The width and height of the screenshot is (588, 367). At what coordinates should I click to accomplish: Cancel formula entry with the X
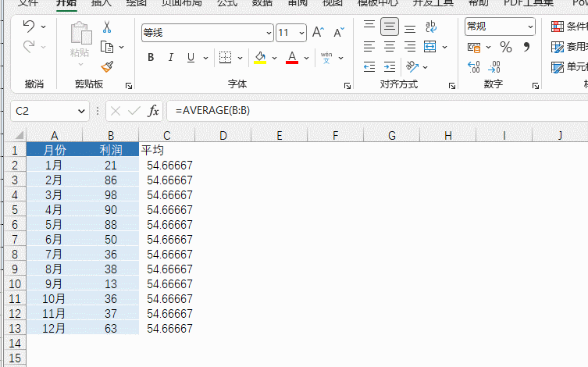[116, 111]
